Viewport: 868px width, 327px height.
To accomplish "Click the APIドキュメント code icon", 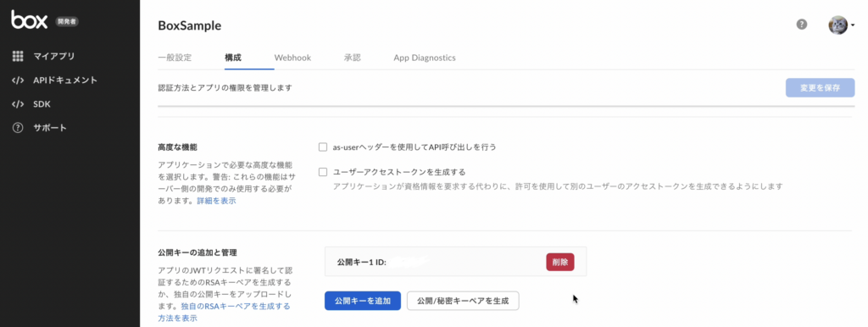I will point(18,80).
